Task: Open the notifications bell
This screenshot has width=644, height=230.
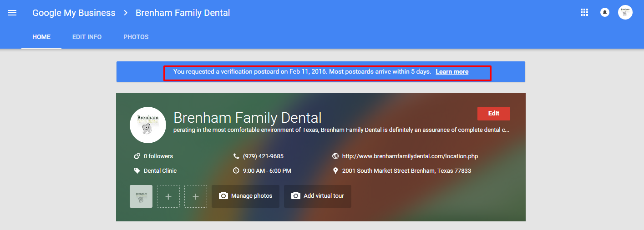Action: tap(605, 13)
